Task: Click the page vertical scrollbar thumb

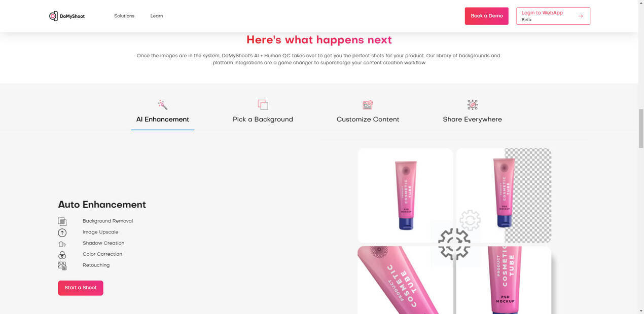Action: pos(640,128)
